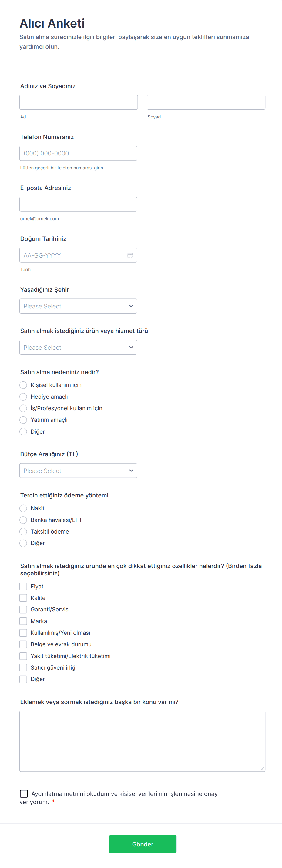
Task: Select Yatırım amaçlı purchase reason
Action: (x=23, y=420)
